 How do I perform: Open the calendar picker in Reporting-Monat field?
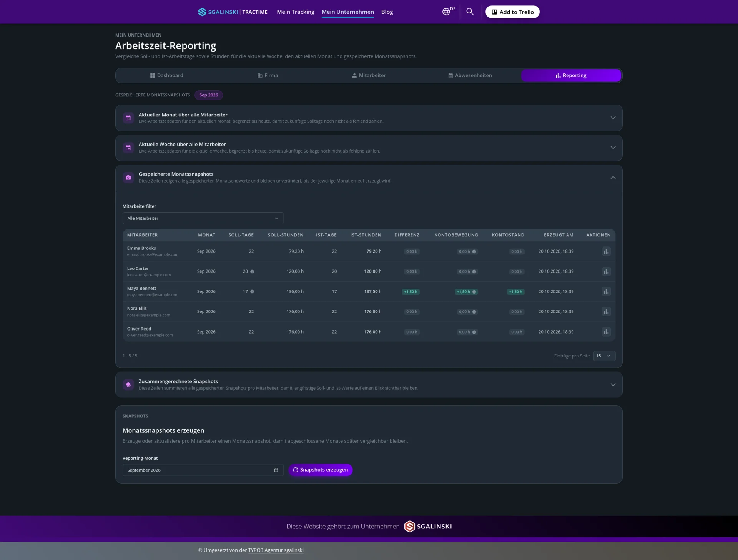tap(276, 470)
